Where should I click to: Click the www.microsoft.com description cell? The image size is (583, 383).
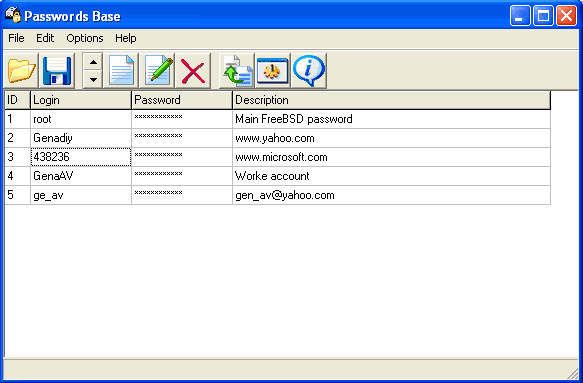(392, 157)
